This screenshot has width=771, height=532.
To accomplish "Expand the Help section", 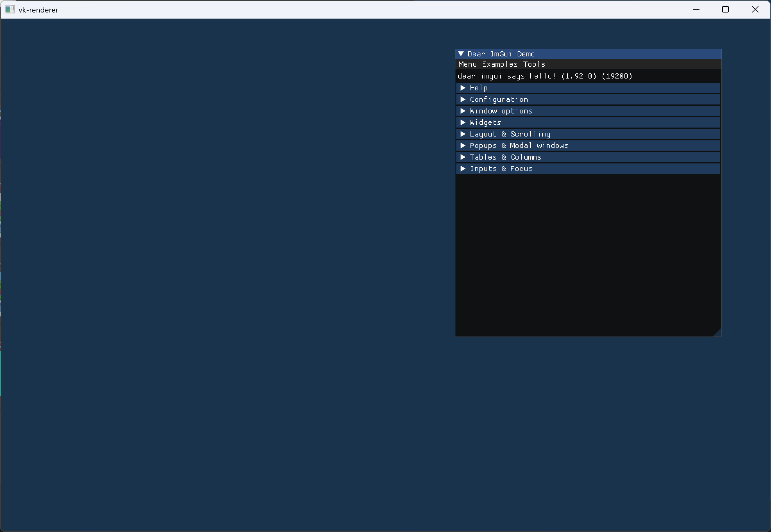I will (588, 88).
